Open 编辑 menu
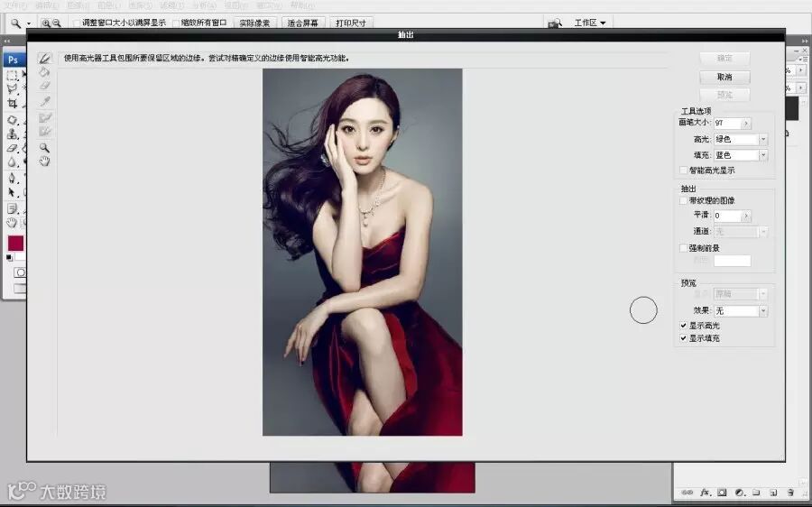Viewport: 812px width, 507px height. tap(47, 5)
